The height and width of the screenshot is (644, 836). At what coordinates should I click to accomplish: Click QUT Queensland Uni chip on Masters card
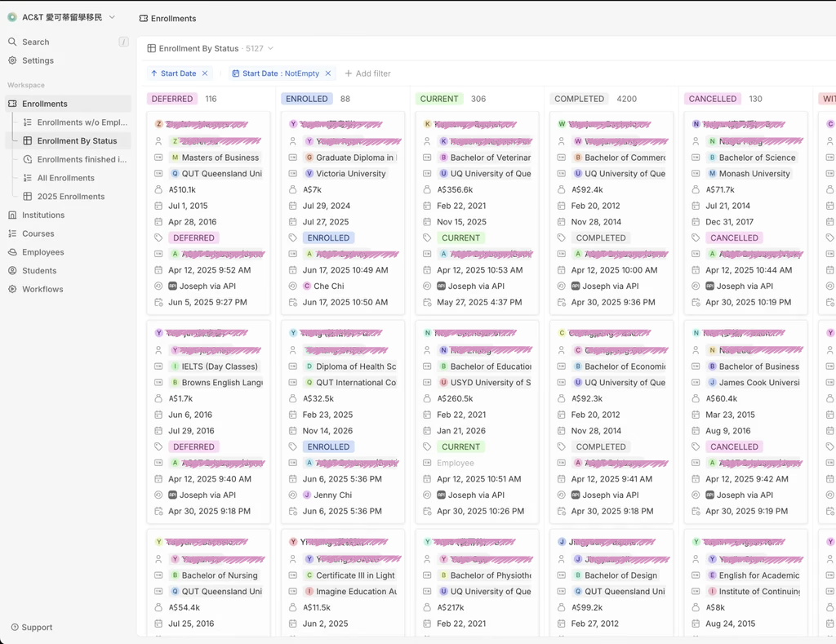pyautogui.click(x=216, y=173)
